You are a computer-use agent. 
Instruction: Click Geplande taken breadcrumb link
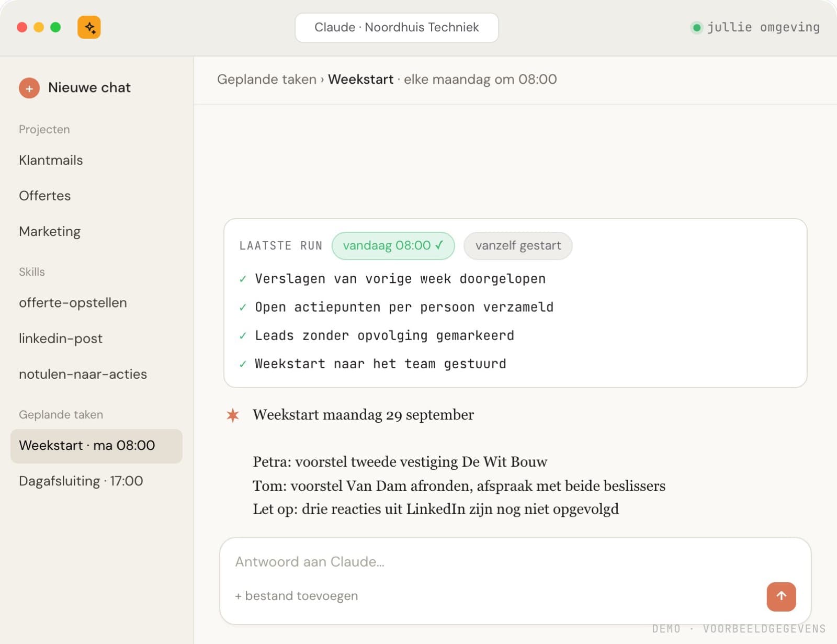[267, 80]
